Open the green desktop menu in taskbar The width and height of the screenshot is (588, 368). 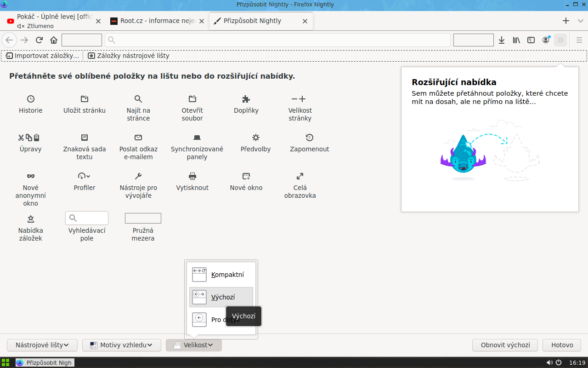(x=6, y=362)
